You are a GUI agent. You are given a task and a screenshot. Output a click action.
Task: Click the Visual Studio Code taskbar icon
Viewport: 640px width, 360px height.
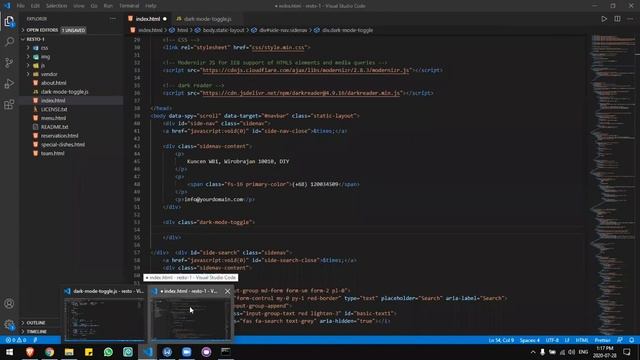[x=148, y=352]
